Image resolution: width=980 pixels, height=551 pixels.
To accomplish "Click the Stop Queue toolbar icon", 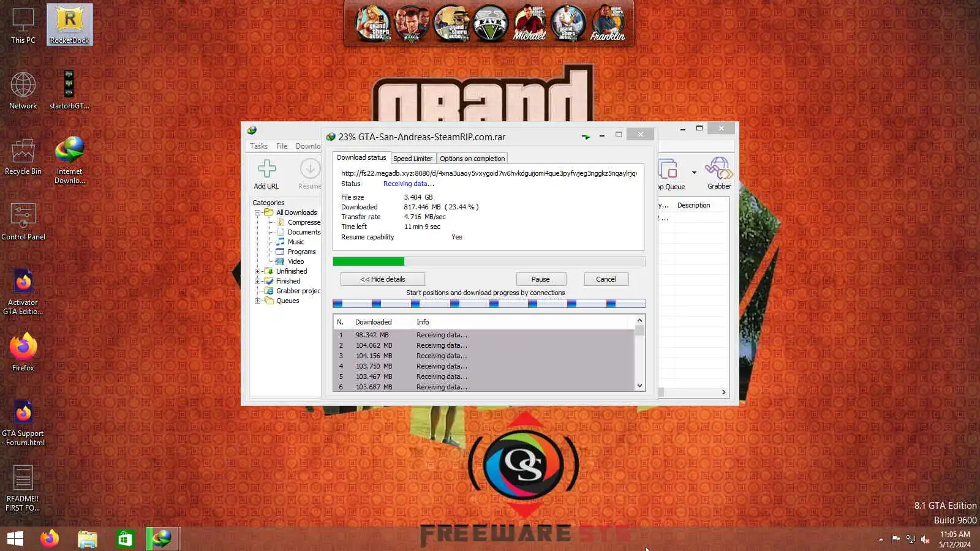I will pyautogui.click(x=670, y=174).
